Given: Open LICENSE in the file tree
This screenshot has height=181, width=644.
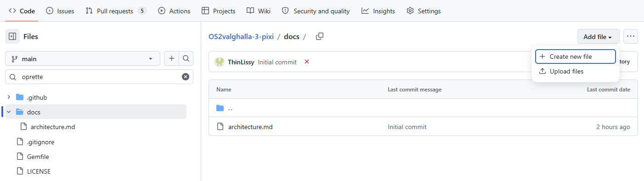Looking at the screenshot, I should 39,171.
